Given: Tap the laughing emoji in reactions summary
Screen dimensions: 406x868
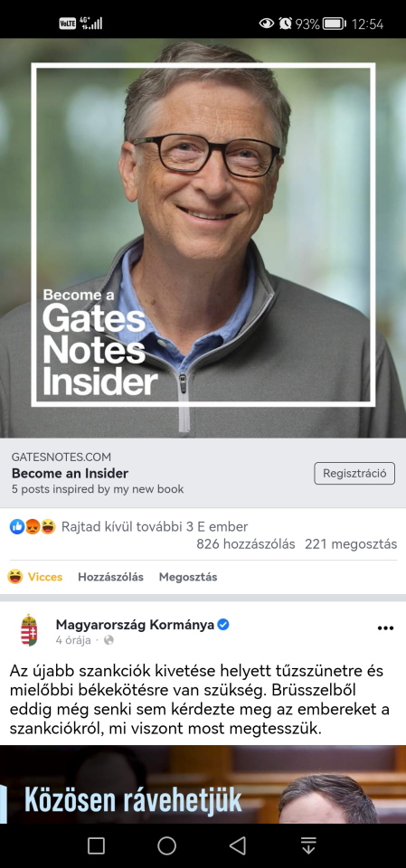Looking at the screenshot, I should point(48,526).
